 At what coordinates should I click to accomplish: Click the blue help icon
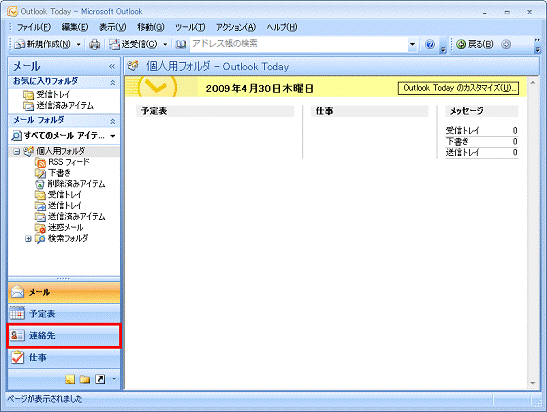[430, 44]
